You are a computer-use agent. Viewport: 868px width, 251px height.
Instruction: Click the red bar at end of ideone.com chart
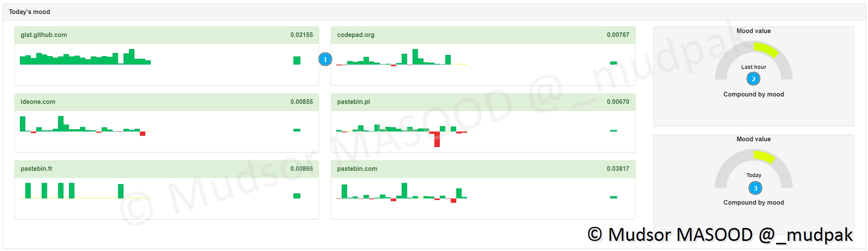pyautogui.click(x=143, y=133)
